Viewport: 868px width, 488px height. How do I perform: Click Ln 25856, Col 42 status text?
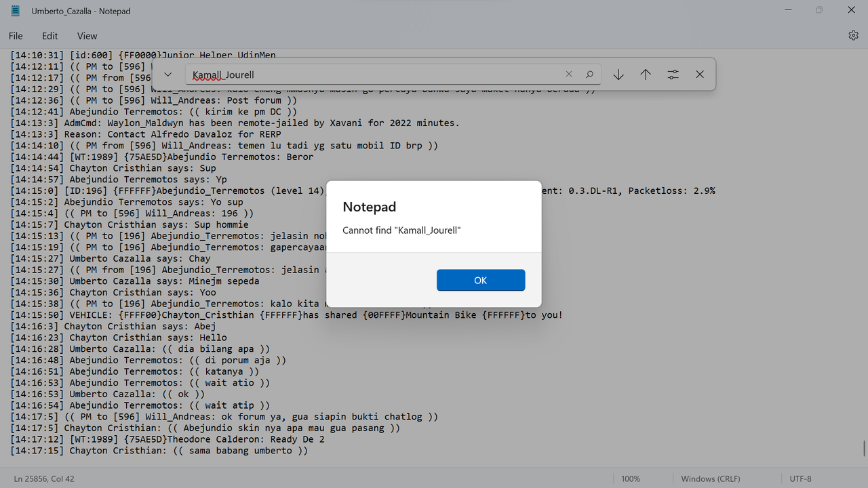coord(44,479)
